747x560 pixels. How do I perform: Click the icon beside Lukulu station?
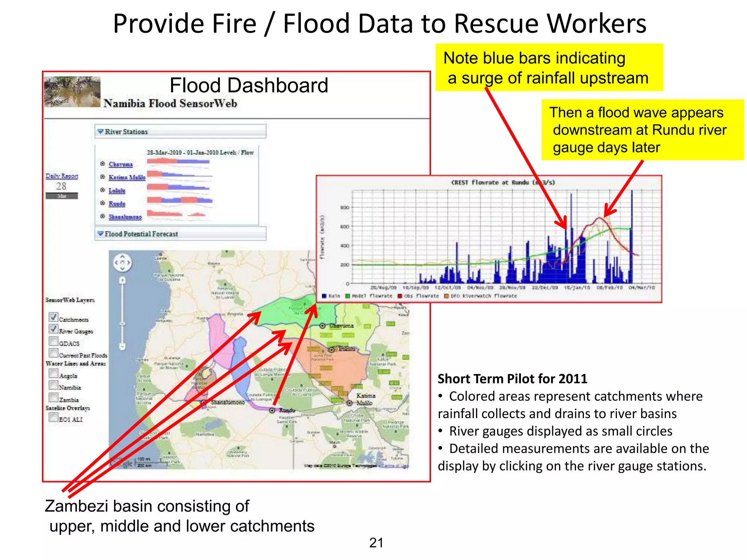102,190
